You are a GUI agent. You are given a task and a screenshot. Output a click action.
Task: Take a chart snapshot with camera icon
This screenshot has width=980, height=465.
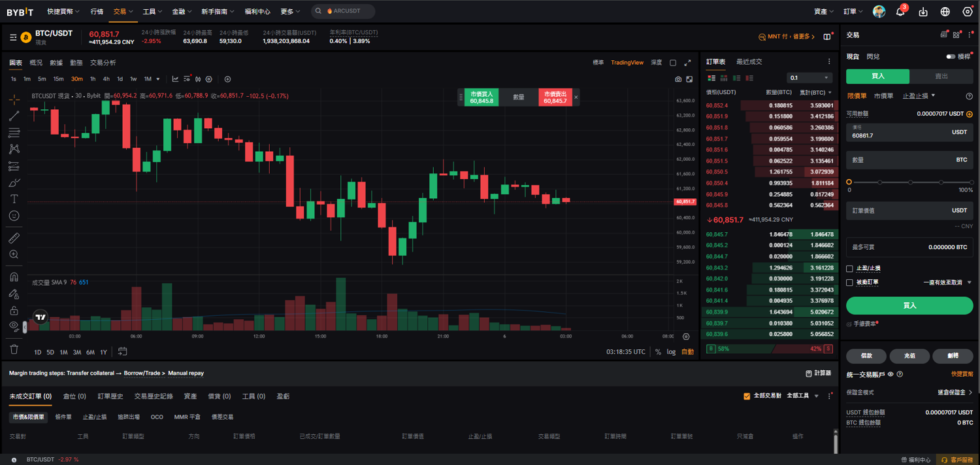(678, 79)
